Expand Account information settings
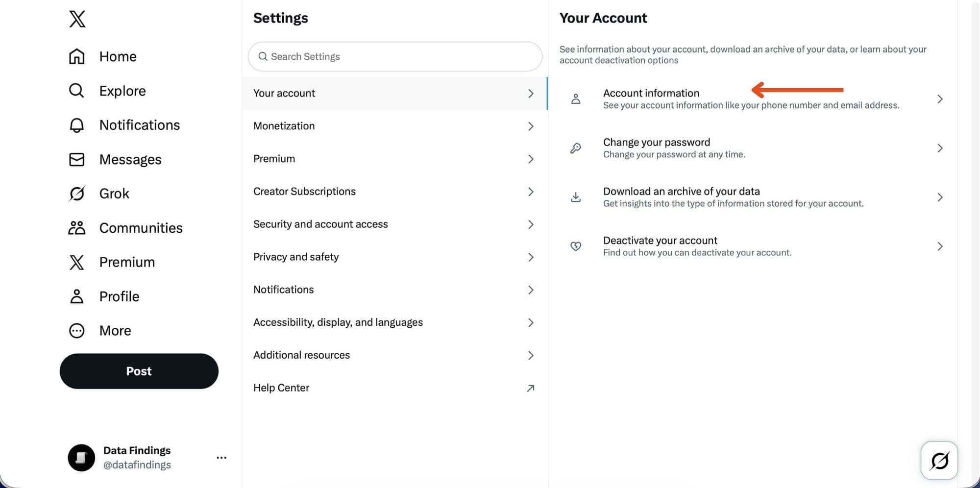The width and height of the screenshot is (980, 488). click(755, 98)
